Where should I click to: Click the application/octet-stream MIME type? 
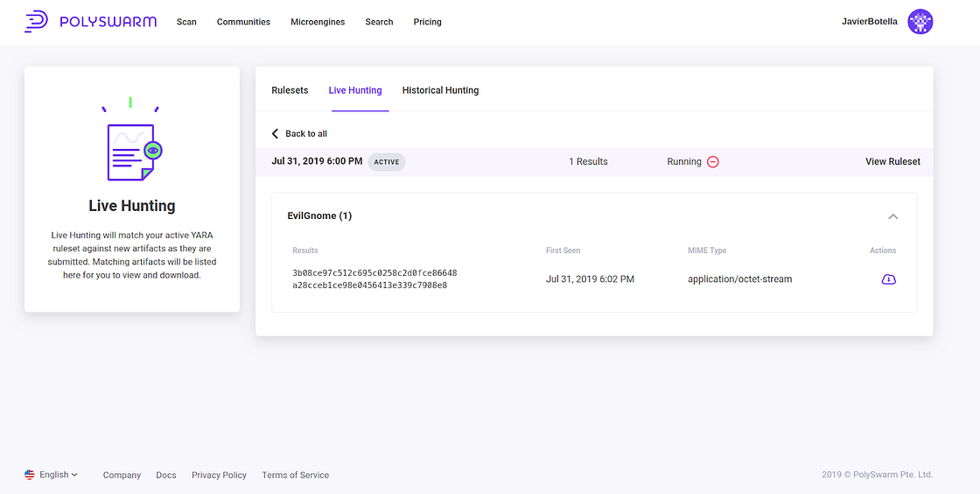[x=740, y=279]
